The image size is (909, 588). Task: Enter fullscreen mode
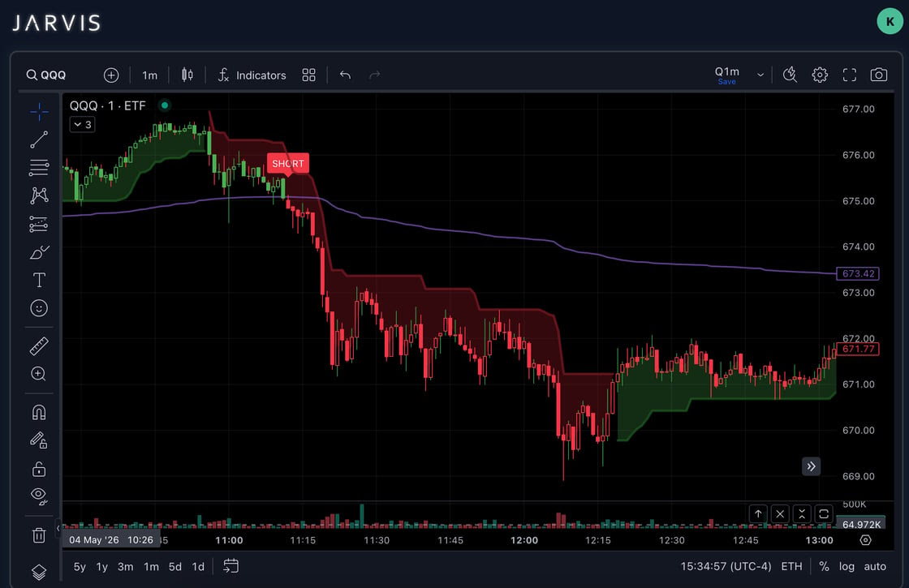pos(849,75)
